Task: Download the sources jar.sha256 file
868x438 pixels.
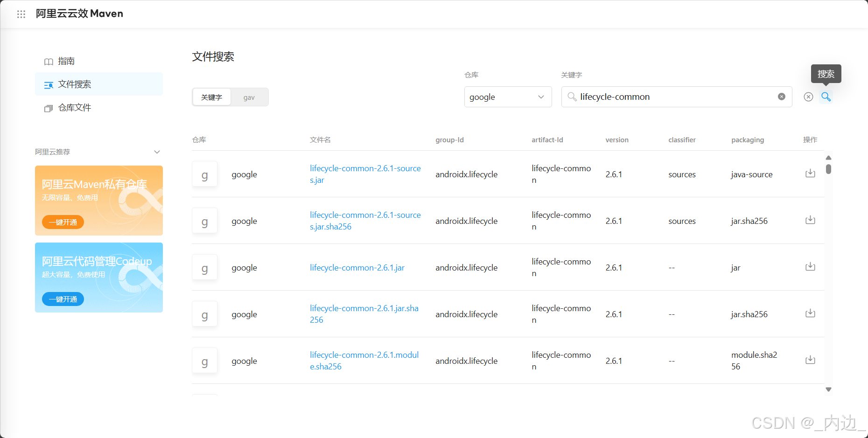Action: point(810,220)
